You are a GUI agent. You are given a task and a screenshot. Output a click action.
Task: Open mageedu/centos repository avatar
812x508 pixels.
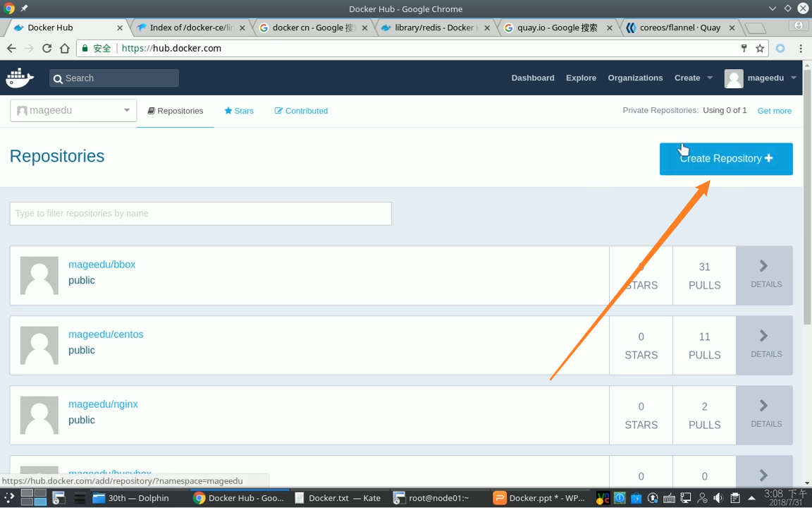pyautogui.click(x=39, y=345)
